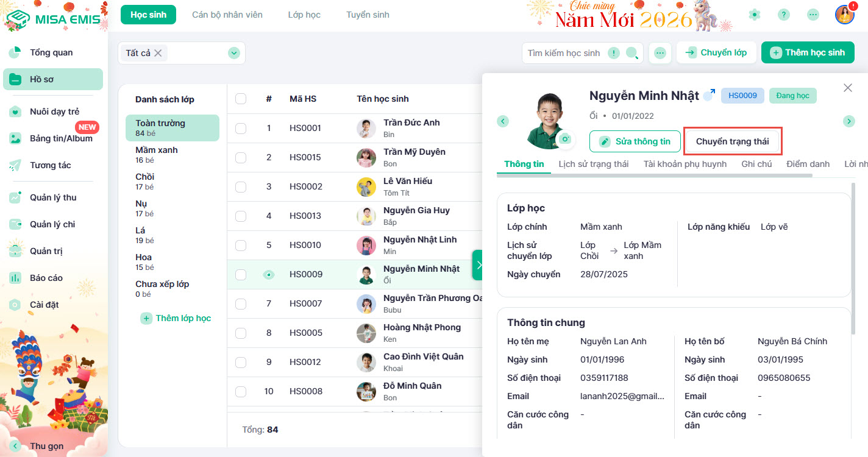Expand the Tất cả filter dropdown
The image size is (868, 457).
(x=234, y=53)
